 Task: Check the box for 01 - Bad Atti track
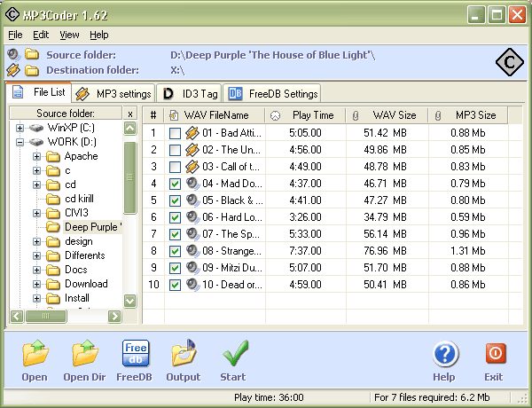pos(175,134)
